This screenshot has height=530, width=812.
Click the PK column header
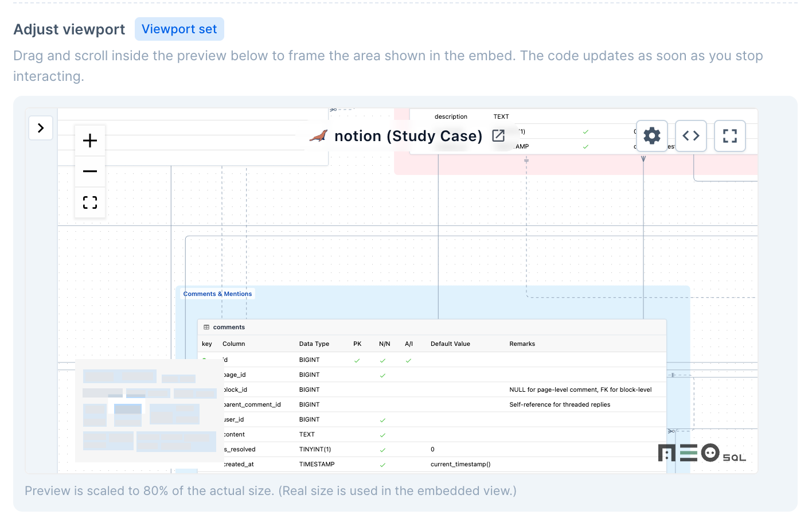tap(357, 344)
